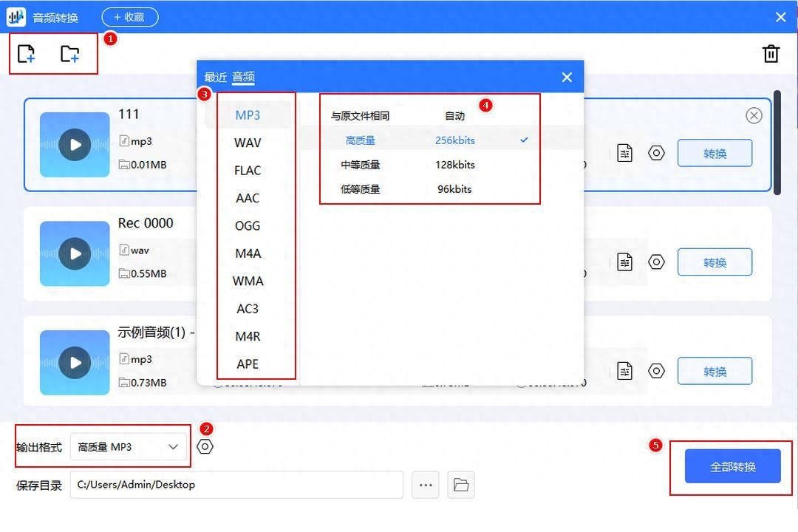Image resolution: width=798 pixels, height=532 pixels.
Task: Click 转换 button for 111 file
Action: (x=715, y=153)
